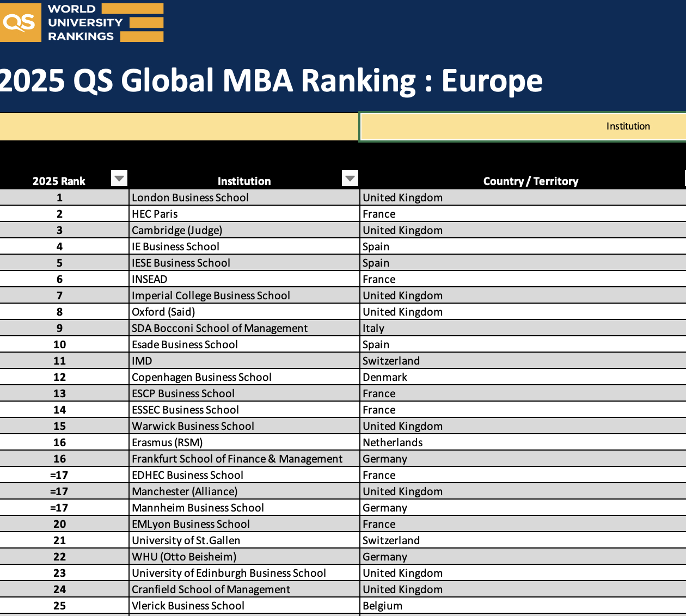Click the University of St.Gallen cell
The width and height of the screenshot is (686, 616).
(x=186, y=540)
